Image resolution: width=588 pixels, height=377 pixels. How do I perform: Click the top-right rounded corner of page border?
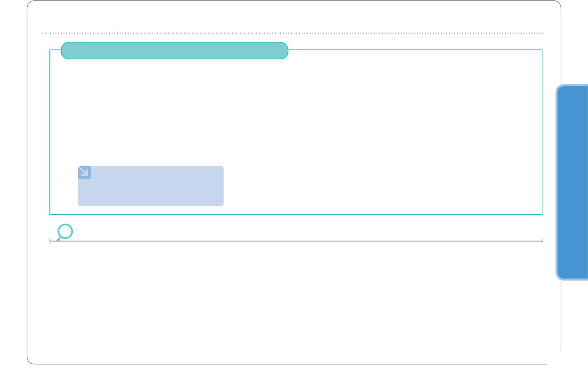point(559,3)
